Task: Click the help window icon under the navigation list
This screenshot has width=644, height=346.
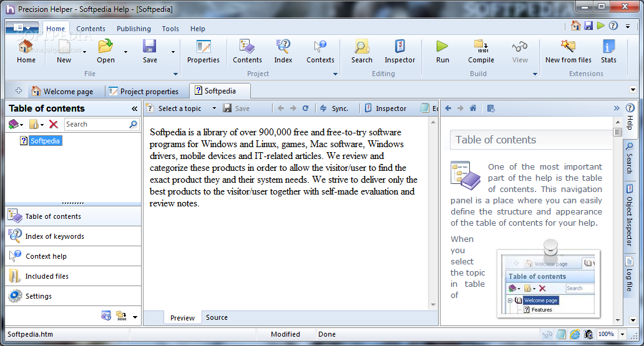Action: pyautogui.click(x=106, y=316)
